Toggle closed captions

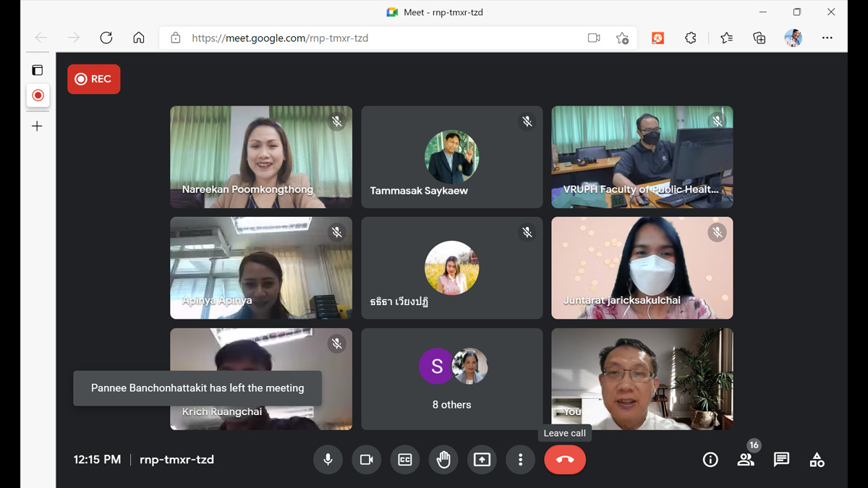[x=405, y=460]
